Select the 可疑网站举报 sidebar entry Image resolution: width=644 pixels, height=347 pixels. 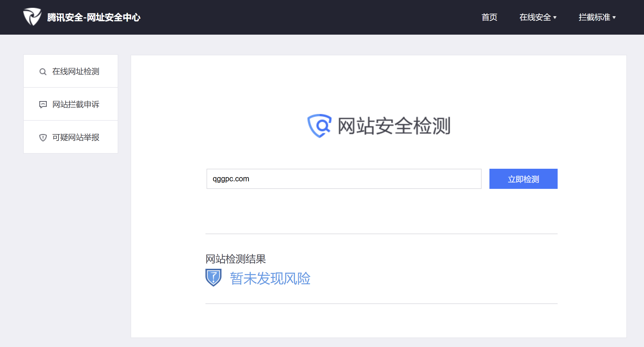[x=76, y=137]
